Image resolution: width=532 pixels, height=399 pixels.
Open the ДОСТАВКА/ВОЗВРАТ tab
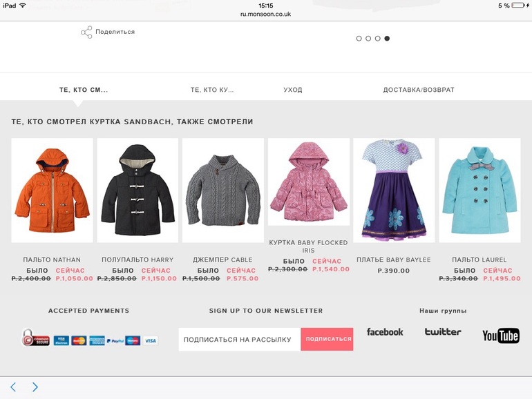click(419, 90)
